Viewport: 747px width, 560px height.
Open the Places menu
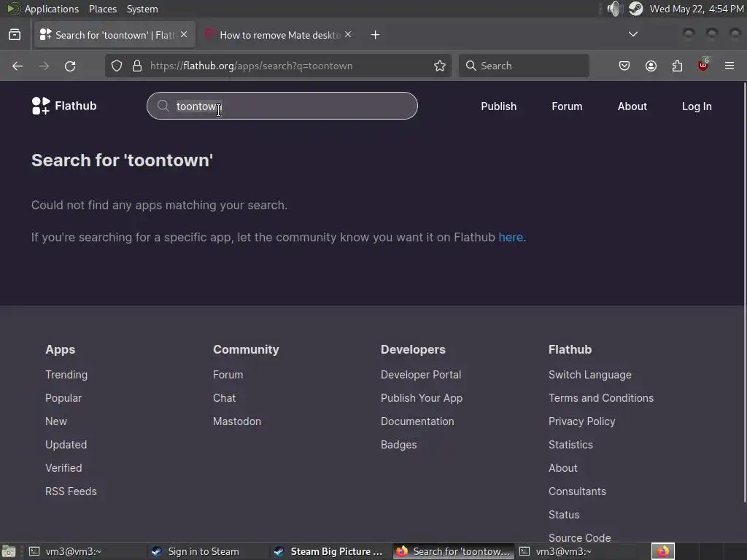103,9
